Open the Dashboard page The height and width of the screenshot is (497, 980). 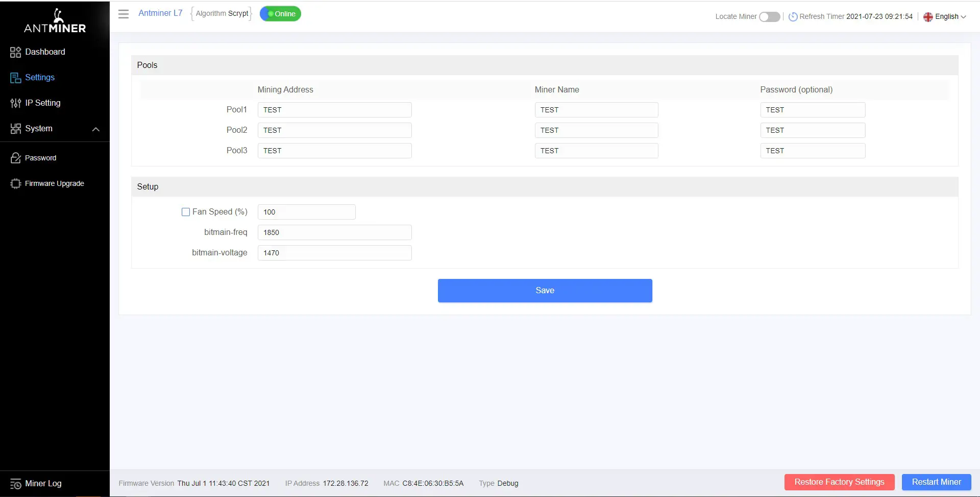(45, 52)
